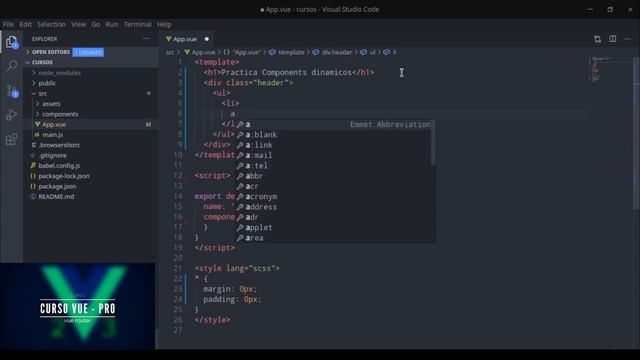Image resolution: width=640 pixels, height=360 pixels.
Task: Click the M modified marker on App.vue row
Action: coord(149,124)
